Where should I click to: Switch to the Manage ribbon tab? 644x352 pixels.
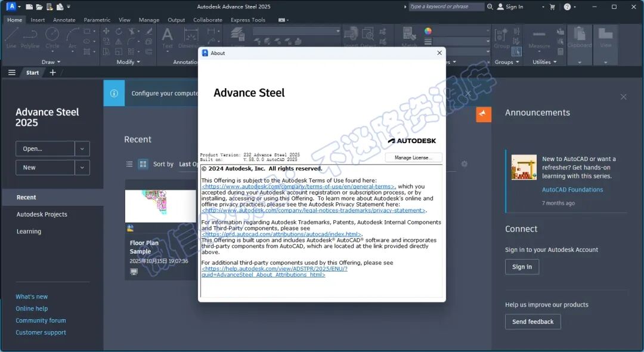148,20
